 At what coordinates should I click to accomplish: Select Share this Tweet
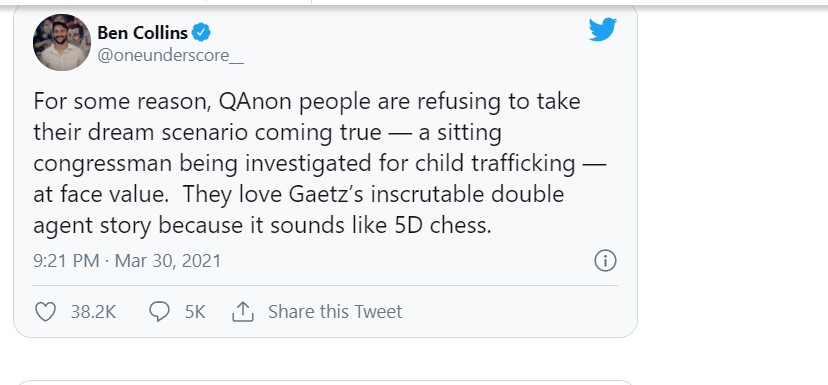335,312
